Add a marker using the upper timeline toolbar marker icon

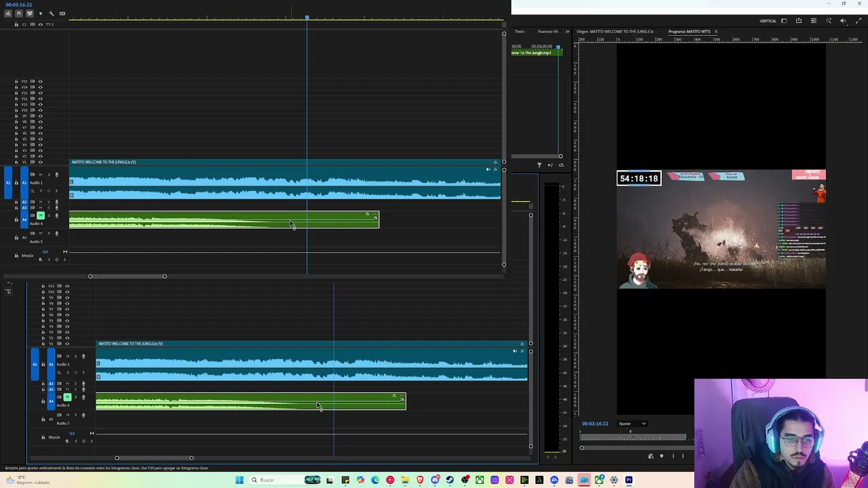tap(40, 14)
